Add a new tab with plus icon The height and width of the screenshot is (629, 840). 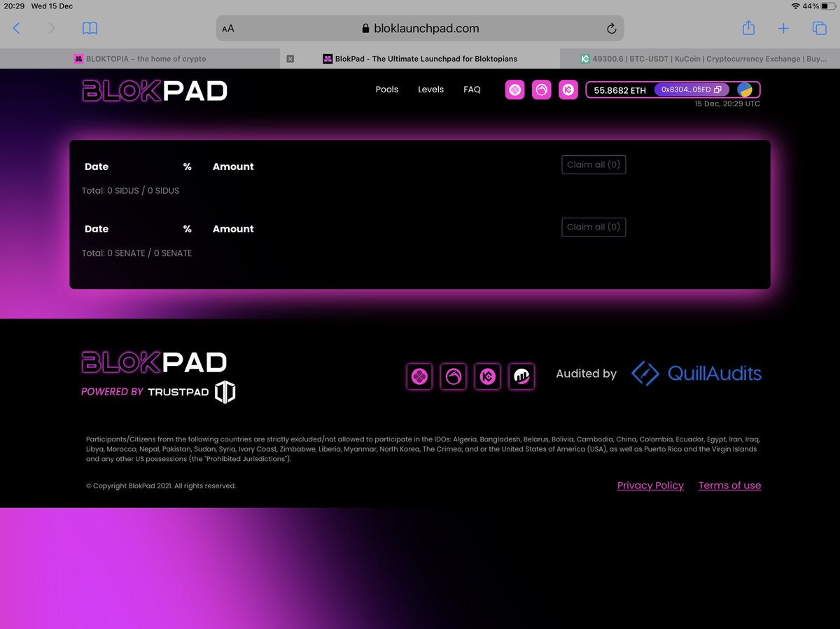pos(783,29)
